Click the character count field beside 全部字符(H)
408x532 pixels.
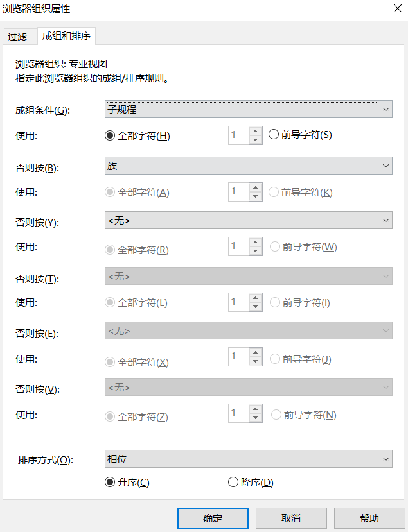[x=238, y=135]
